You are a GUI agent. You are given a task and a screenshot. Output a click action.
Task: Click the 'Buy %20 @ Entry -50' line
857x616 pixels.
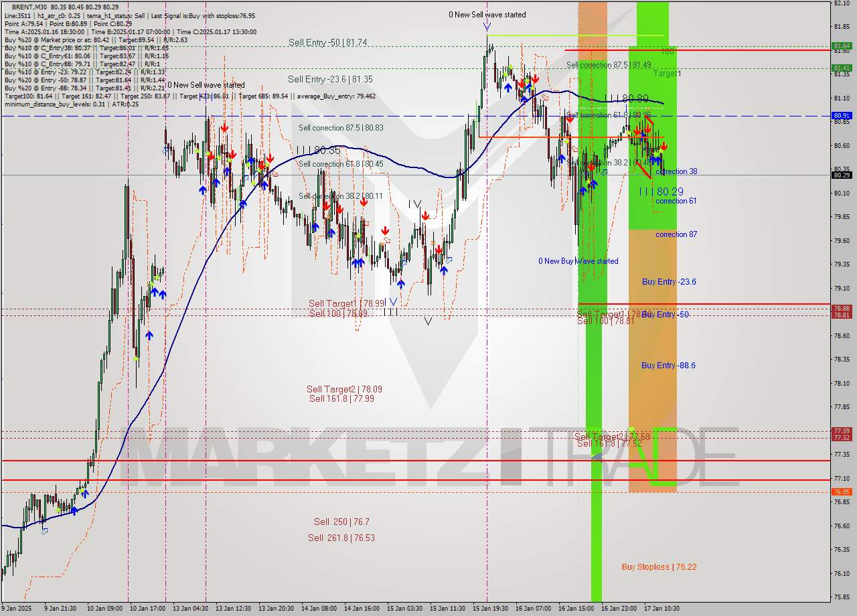point(84,80)
